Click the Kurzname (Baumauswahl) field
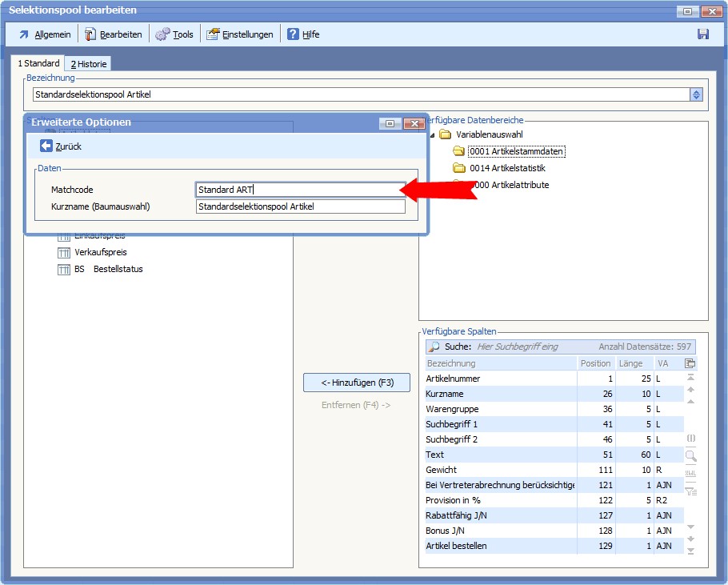 coord(300,206)
